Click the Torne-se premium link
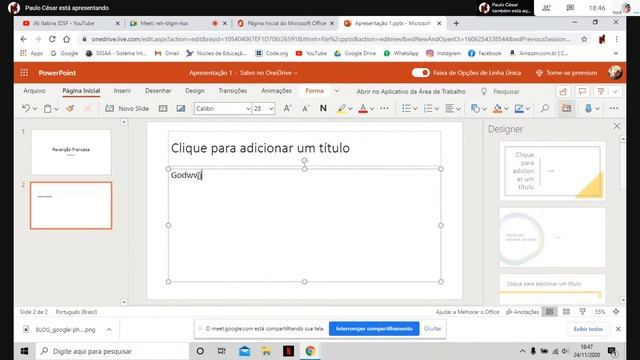Image resolution: width=640 pixels, height=360 pixels. point(567,73)
